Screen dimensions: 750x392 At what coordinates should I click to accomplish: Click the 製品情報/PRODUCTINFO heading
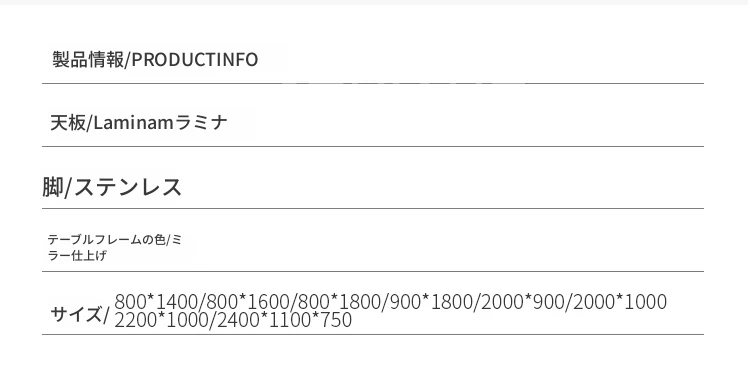coord(155,60)
